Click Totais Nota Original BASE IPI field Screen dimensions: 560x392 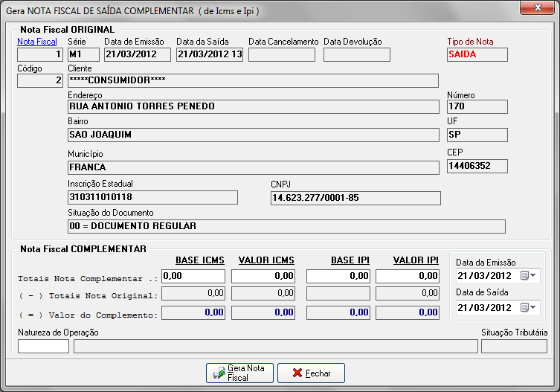(x=338, y=293)
